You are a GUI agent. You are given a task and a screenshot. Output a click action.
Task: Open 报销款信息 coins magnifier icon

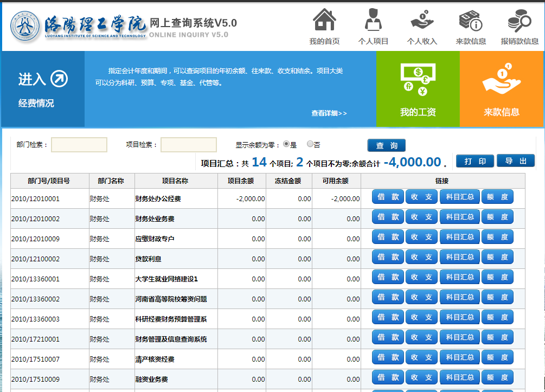(x=519, y=21)
